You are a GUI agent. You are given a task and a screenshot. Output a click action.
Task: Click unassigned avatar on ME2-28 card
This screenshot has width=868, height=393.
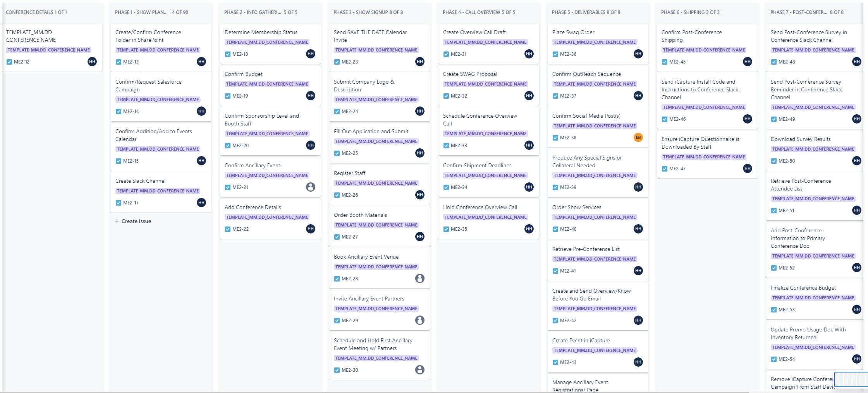419,278
